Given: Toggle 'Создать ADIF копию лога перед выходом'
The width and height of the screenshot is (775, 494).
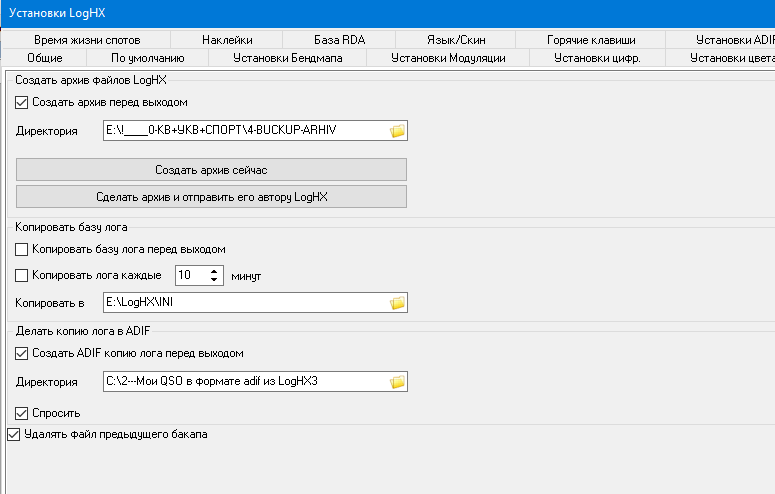Looking at the screenshot, I should click(x=21, y=354).
